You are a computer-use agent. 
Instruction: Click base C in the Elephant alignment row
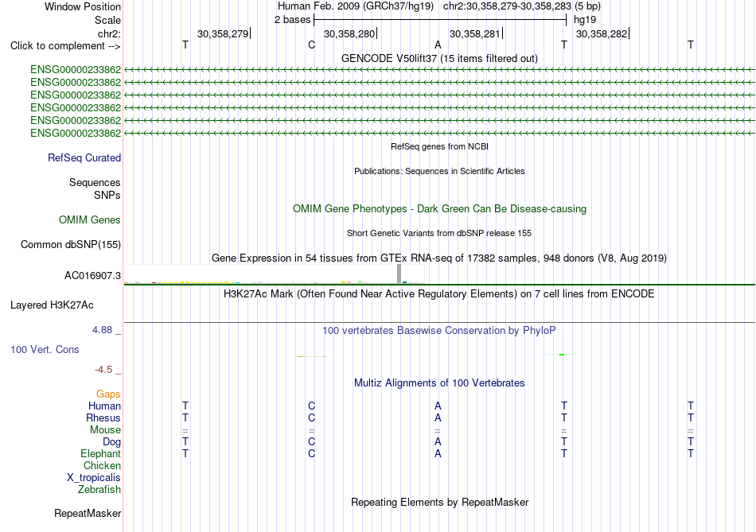click(311, 453)
